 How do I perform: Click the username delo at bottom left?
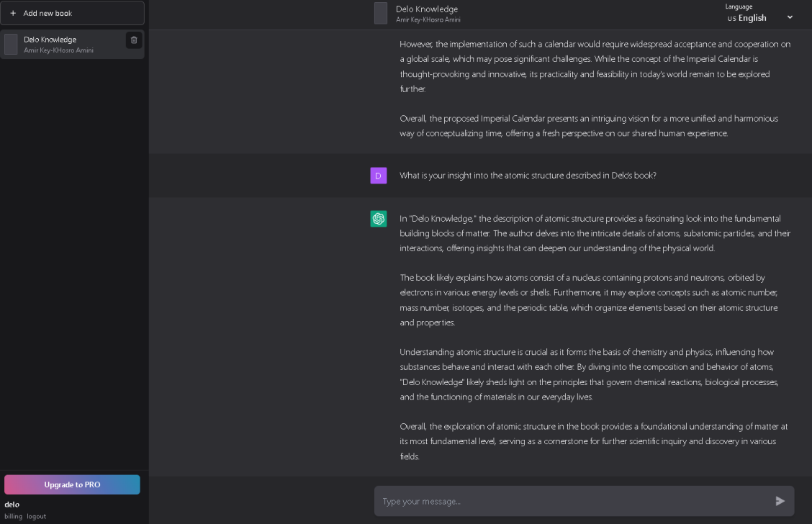click(x=12, y=505)
